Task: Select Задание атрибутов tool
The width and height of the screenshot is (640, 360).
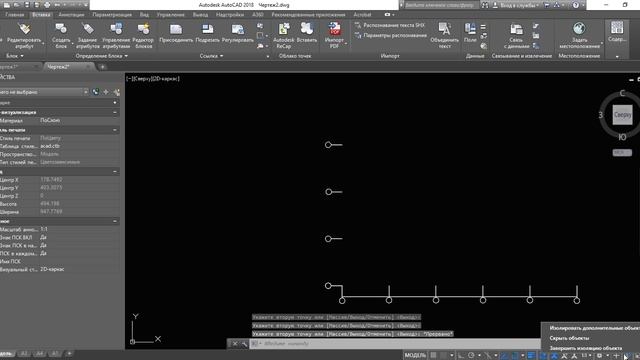Action: pos(87,35)
